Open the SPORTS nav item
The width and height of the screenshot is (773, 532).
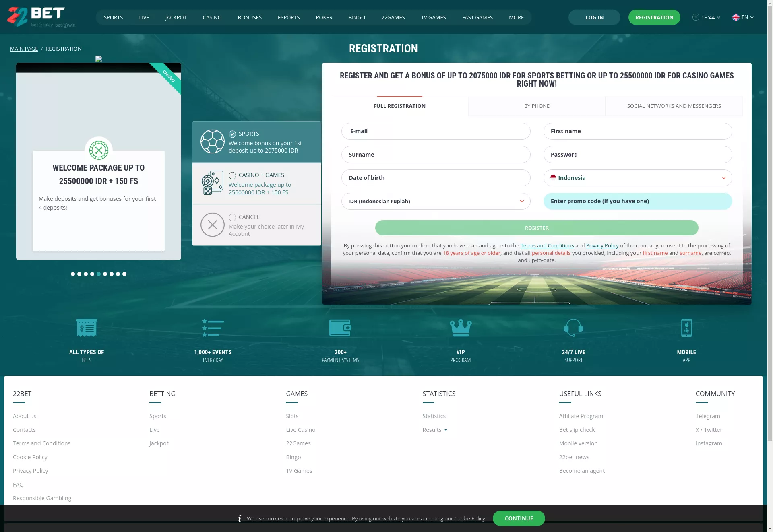tap(114, 17)
